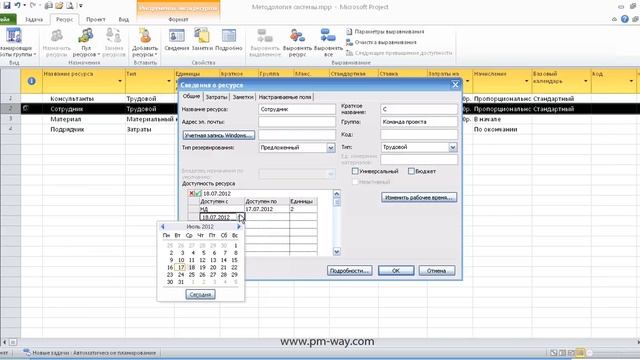Select the Консультанты resource row
The height and width of the screenshot is (360, 640).
[x=72, y=99]
